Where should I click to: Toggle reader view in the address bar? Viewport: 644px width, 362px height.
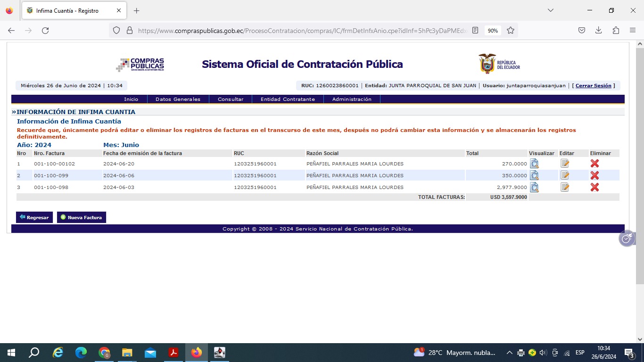click(x=475, y=30)
